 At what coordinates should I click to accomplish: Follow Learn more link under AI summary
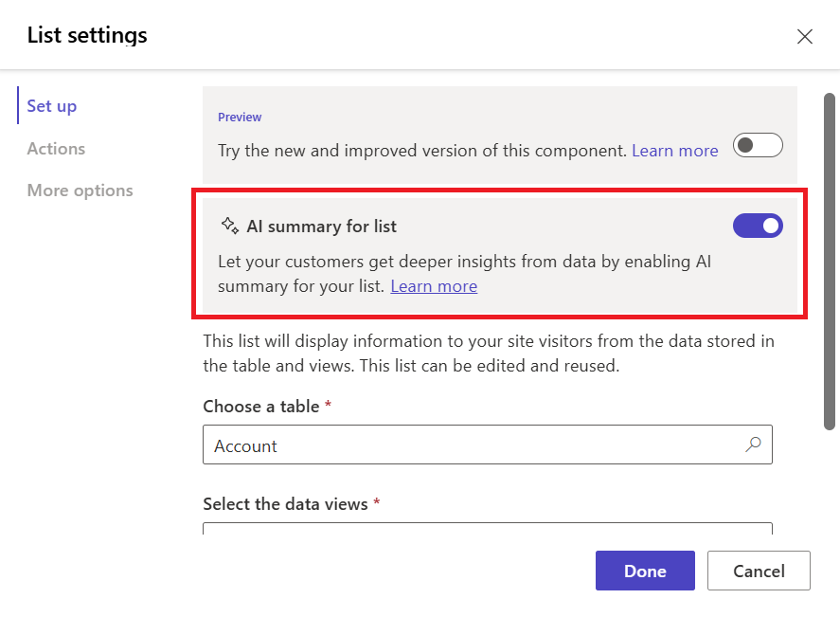[x=434, y=286]
